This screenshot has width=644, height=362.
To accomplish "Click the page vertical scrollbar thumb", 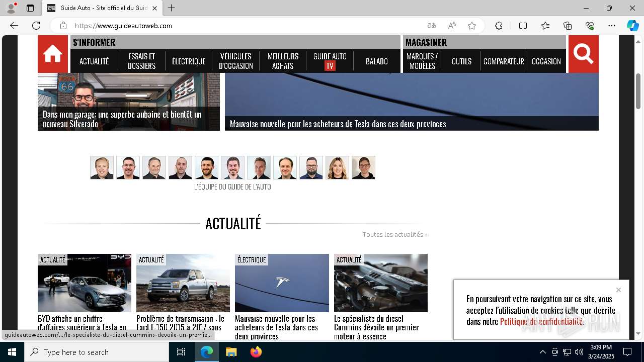I will [x=638, y=91].
